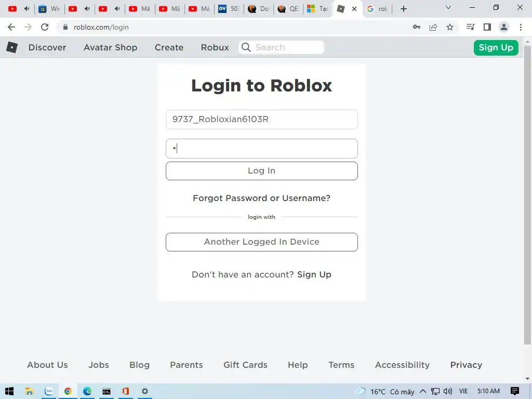Open Windows Start menu
The height and width of the screenshot is (399, 532).
click(x=9, y=391)
